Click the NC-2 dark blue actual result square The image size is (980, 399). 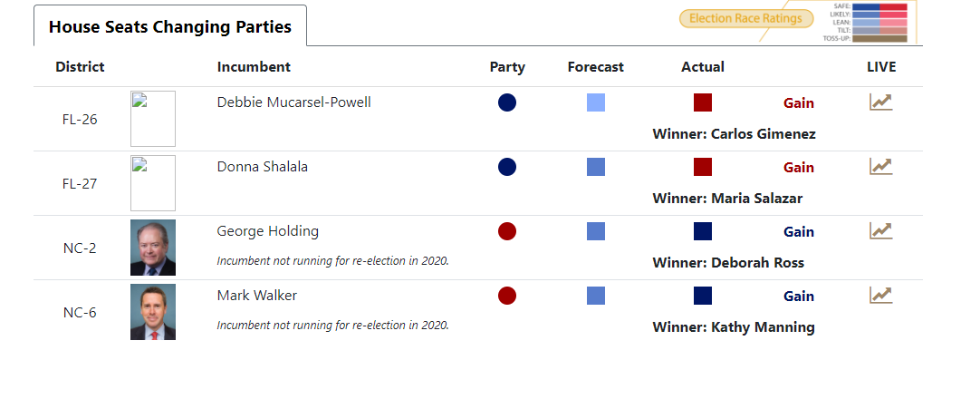pos(703,231)
